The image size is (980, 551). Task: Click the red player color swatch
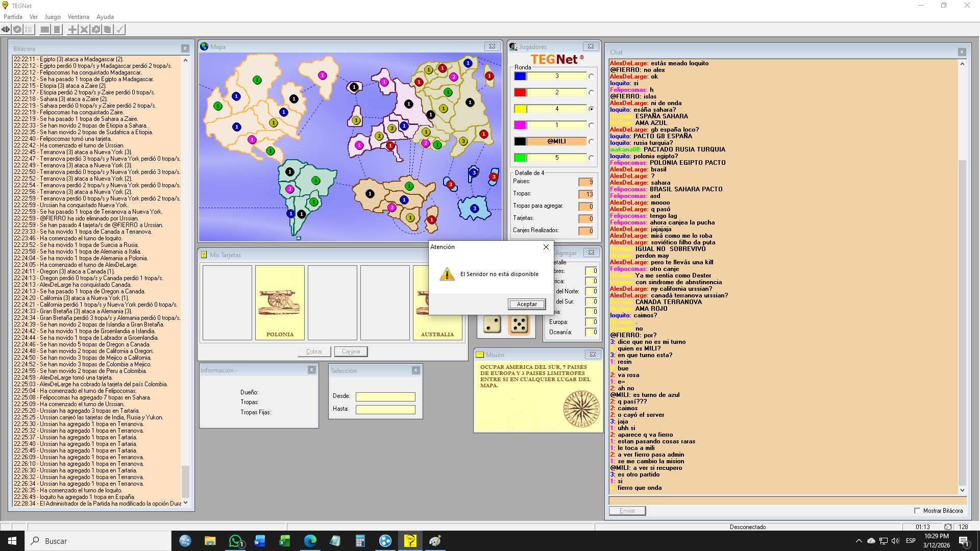coord(520,93)
